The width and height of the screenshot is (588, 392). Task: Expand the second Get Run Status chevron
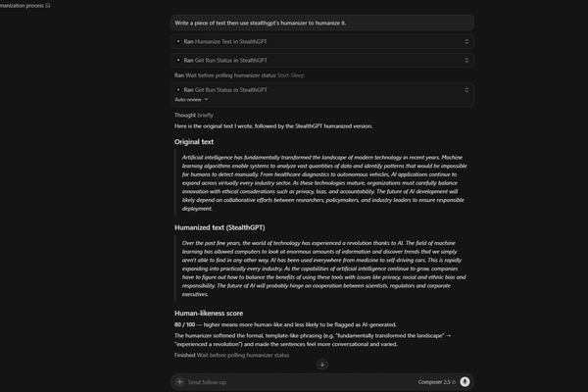[x=466, y=89]
